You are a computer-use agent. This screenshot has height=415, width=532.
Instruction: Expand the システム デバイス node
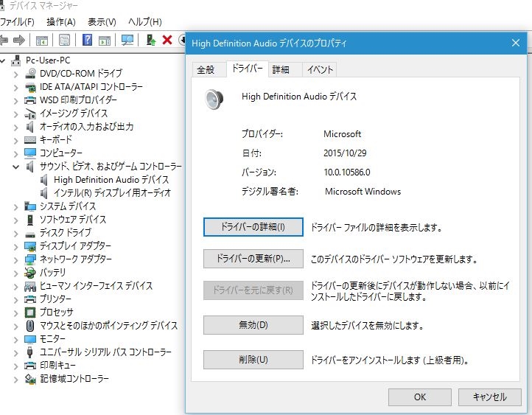pyautogui.click(x=15, y=206)
